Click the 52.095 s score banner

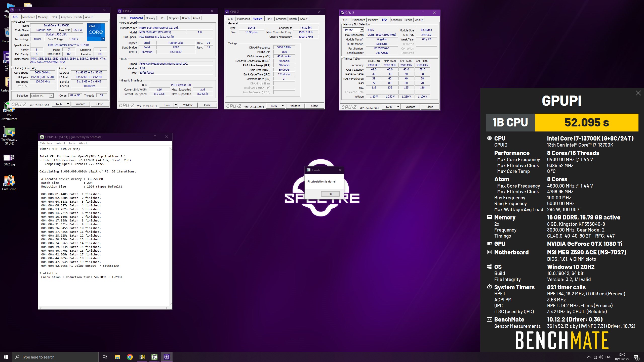tap(587, 122)
